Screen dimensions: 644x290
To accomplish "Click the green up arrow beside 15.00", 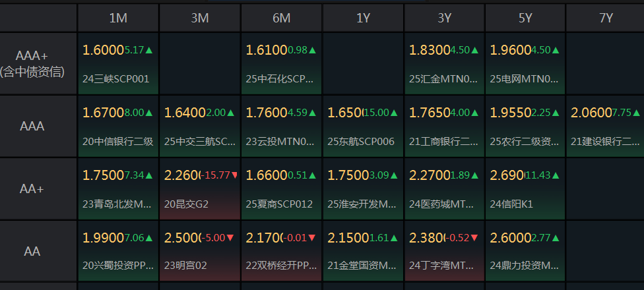I will pos(394,113).
